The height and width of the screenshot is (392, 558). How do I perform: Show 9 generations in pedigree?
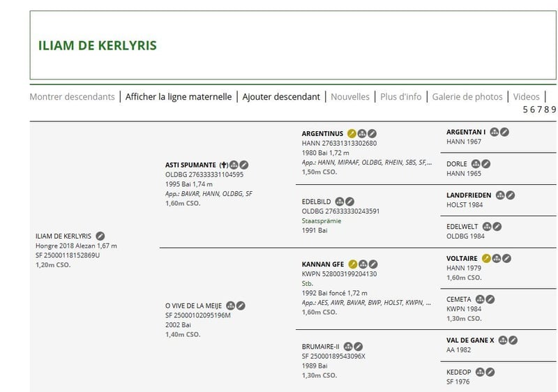553,110
